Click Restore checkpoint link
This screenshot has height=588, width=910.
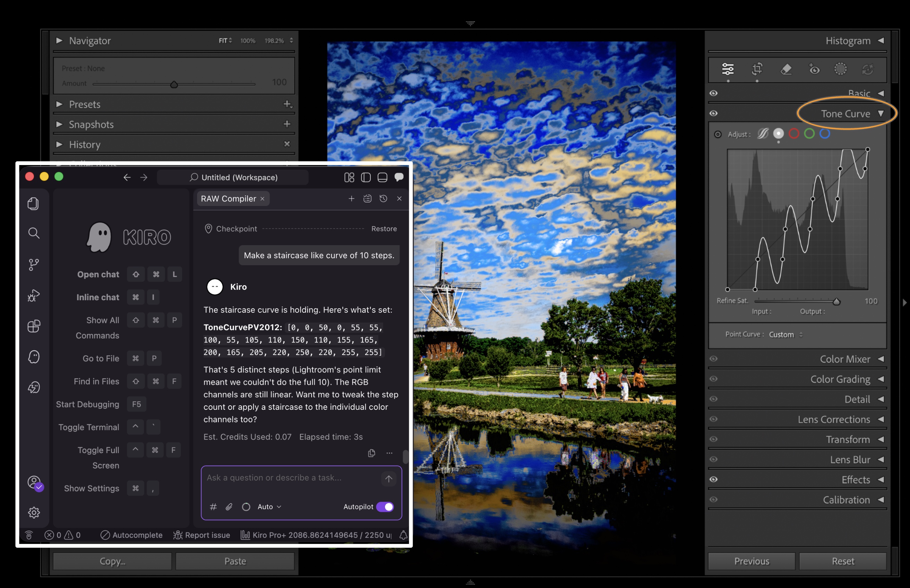pos(384,229)
